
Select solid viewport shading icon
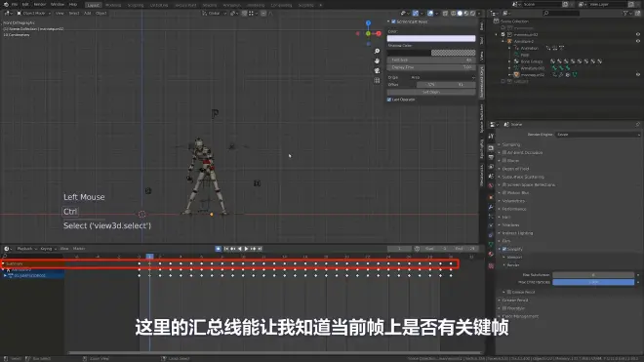(460, 13)
